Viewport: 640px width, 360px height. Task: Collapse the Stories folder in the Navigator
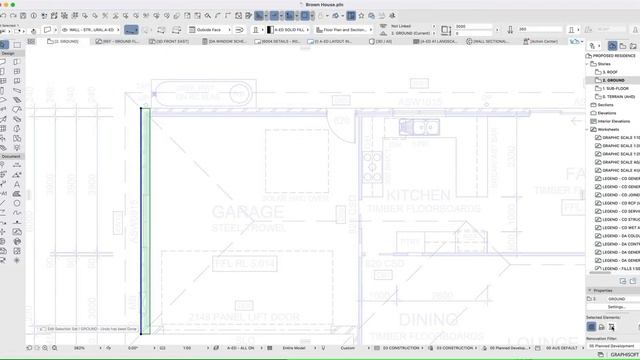(x=588, y=64)
